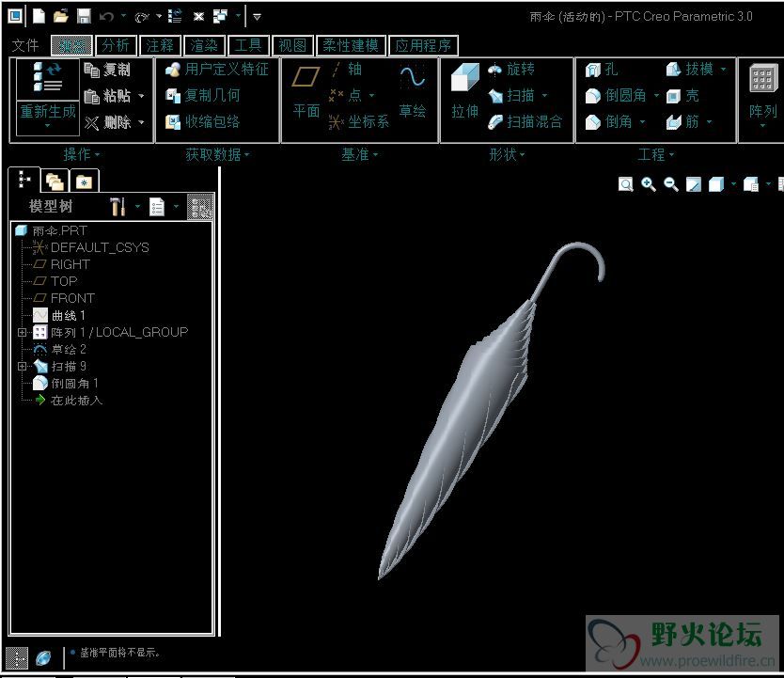The width and height of the screenshot is (784, 678).
Task: Open quick access toolbar customize arrow
Action: point(257,17)
